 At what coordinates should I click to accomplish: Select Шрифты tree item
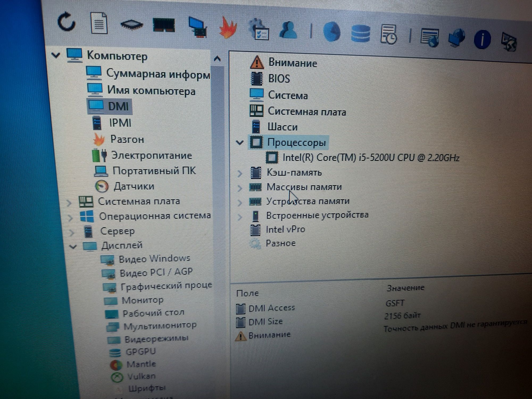point(140,388)
